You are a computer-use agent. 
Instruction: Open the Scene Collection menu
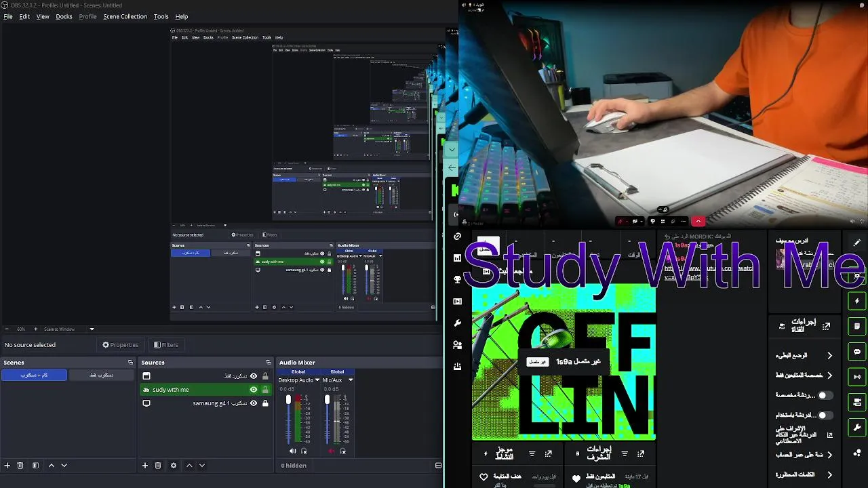pyautogui.click(x=125, y=16)
